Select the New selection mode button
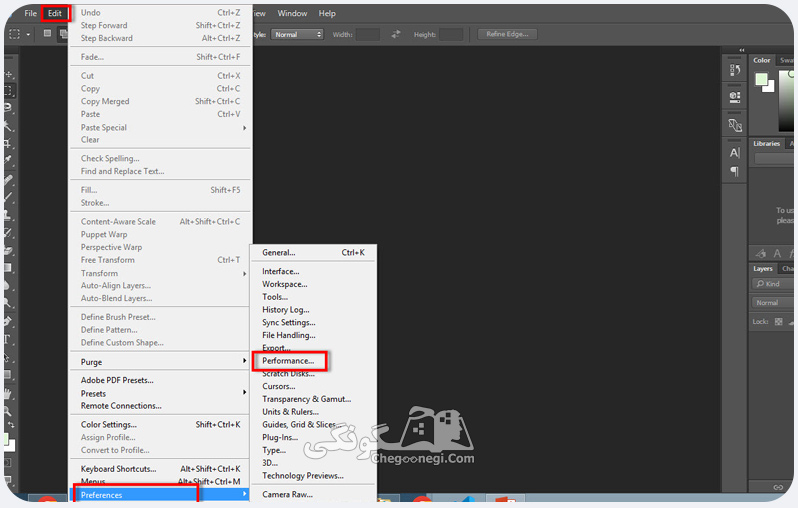Image resolution: width=798 pixels, height=508 pixels. click(47, 34)
